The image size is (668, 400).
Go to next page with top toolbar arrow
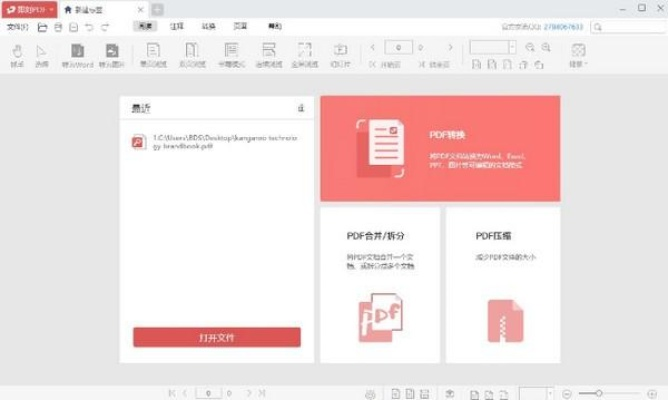tap(450, 47)
